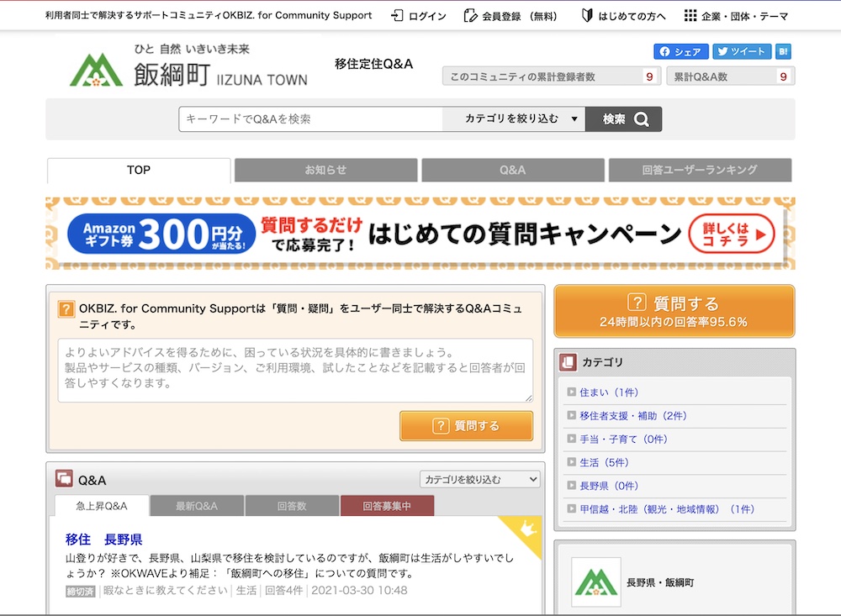Open the companies and themes grid icon
This screenshot has width=841, height=616.
(690, 16)
